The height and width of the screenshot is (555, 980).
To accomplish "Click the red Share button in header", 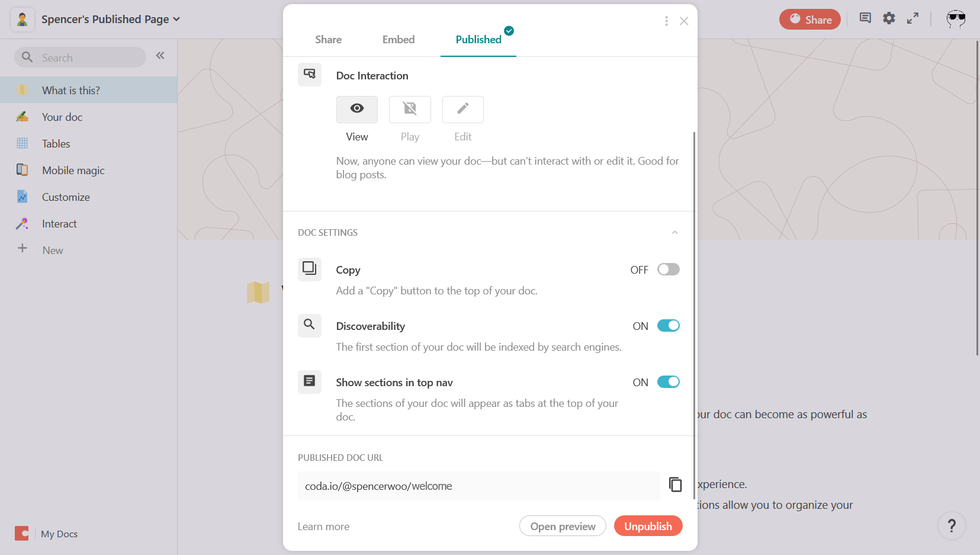I will point(810,20).
